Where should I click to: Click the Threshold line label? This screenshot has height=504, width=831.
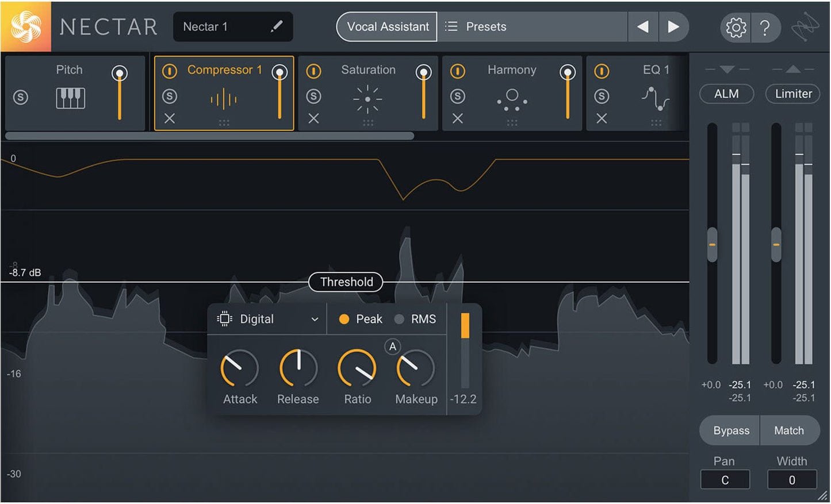[346, 282]
